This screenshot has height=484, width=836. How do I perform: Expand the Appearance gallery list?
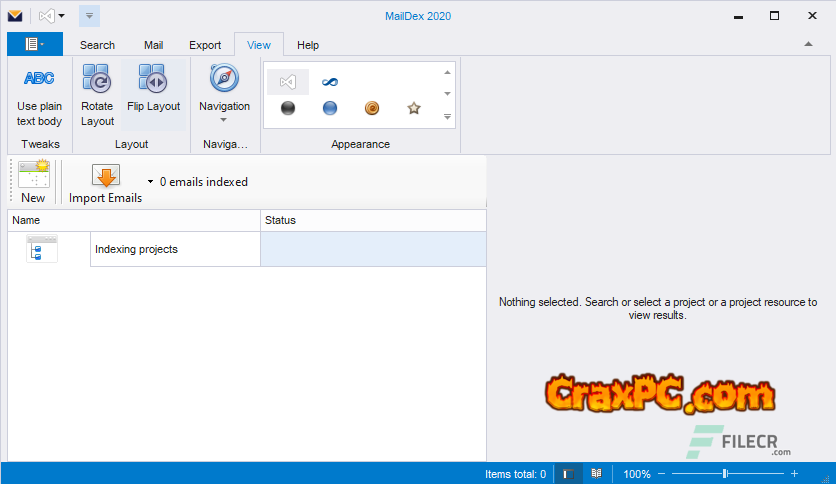click(448, 117)
